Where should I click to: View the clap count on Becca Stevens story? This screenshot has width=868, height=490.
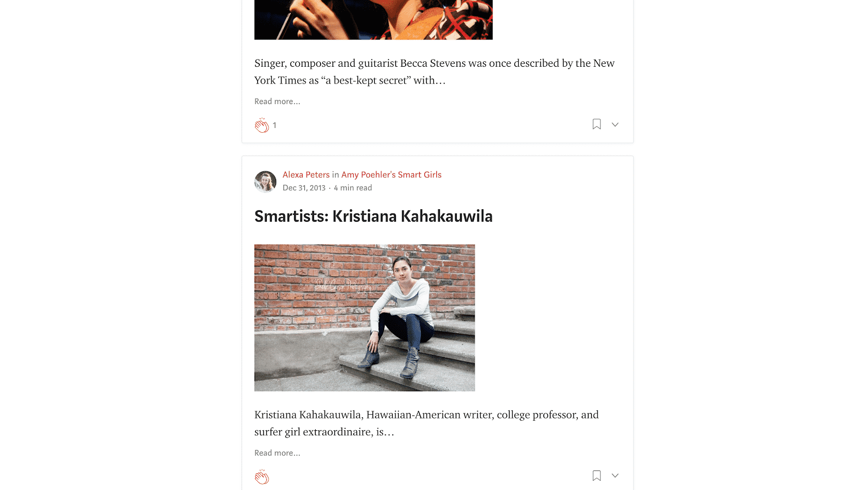point(275,125)
